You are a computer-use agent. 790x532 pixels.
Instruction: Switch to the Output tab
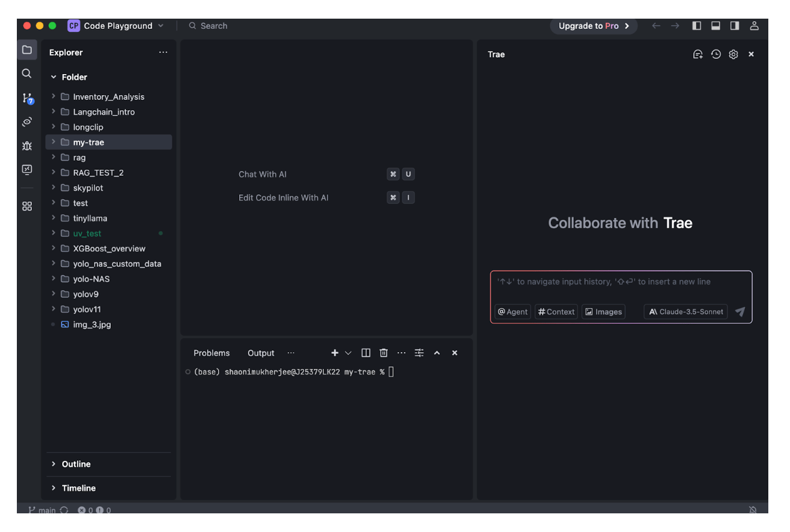coord(261,353)
